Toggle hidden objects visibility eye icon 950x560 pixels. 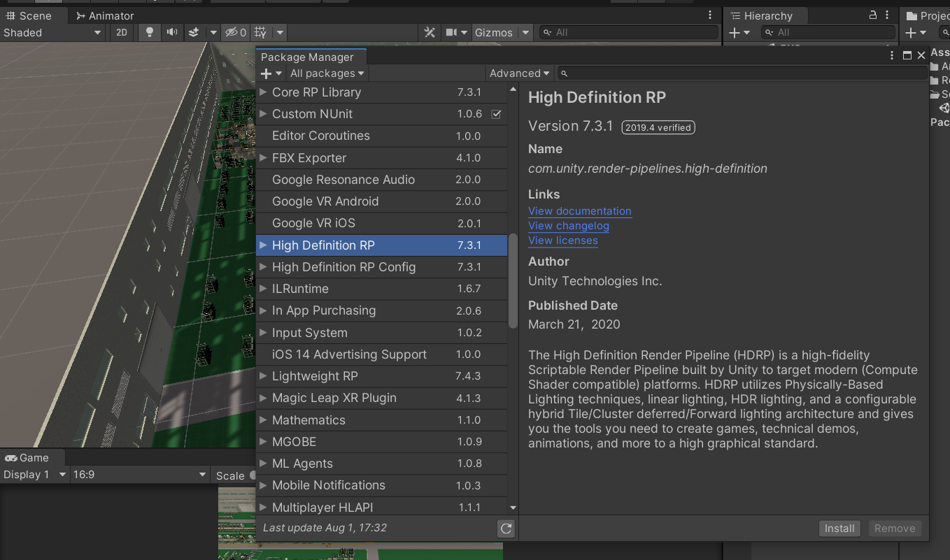[235, 32]
